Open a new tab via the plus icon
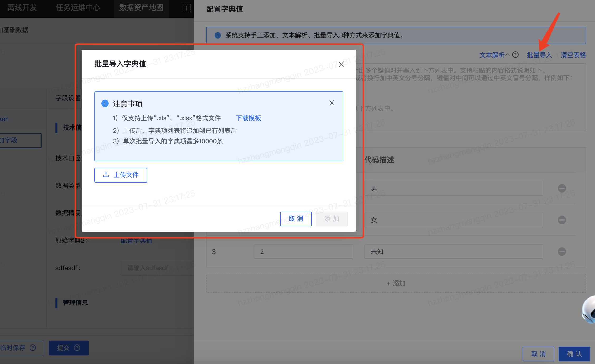 tap(187, 8)
